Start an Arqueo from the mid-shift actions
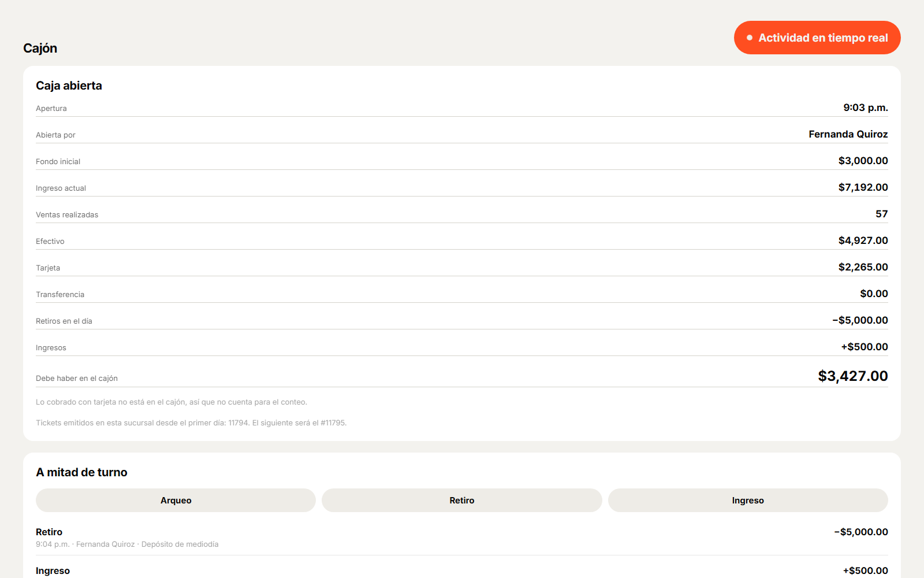 click(x=176, y=501)
